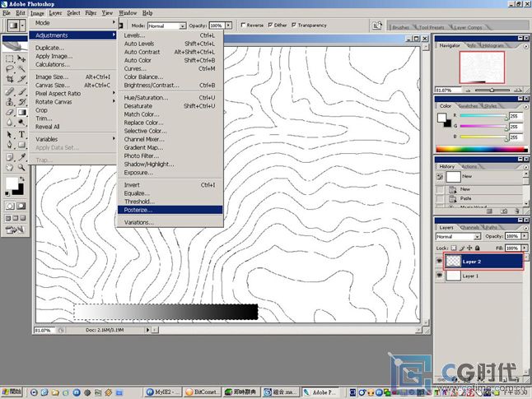Screen dimensions: 532x399
Task: Select the History Brush tool
Action: pos(21,102)
